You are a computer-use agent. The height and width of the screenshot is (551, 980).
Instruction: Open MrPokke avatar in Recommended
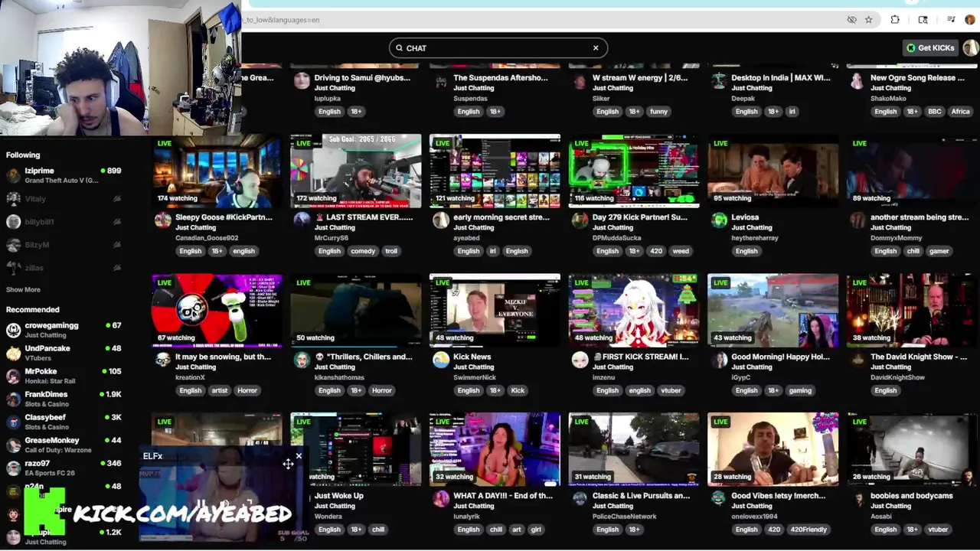click(13, 376)
